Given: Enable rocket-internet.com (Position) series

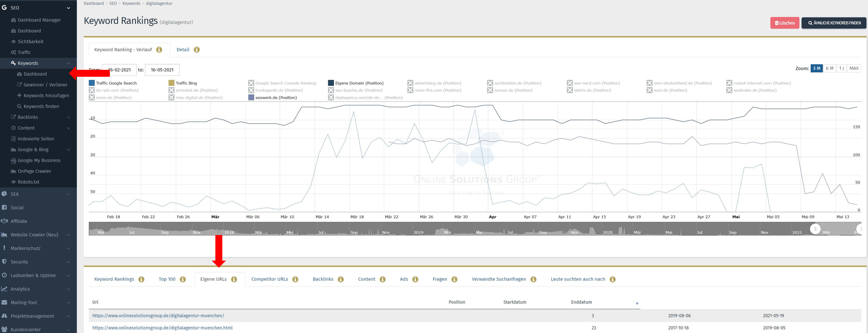Looking at the screenshot, I should (x=729, y=83).
